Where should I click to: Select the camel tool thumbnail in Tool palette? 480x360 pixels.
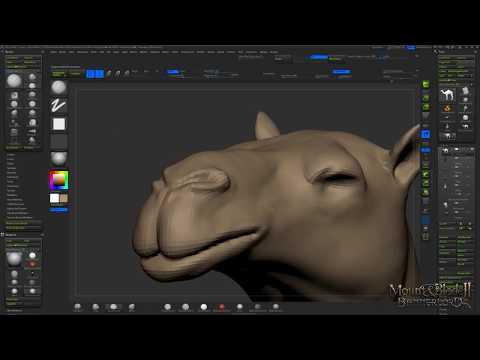pos(447,95)
